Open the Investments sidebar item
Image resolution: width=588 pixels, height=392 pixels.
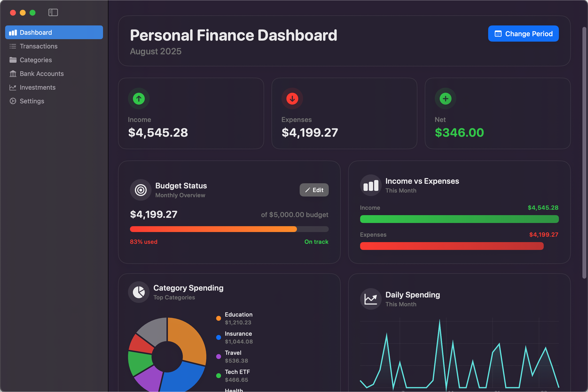tap(38, 88)
